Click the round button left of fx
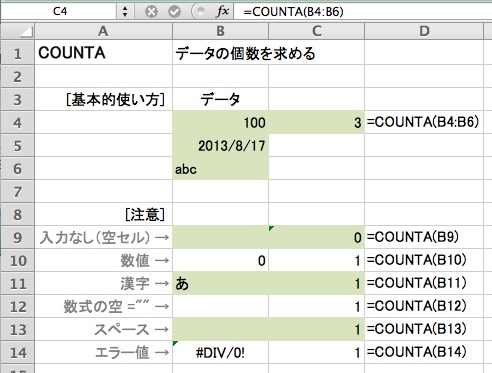This screenshot has width=492, height=373. click(200, 12)
